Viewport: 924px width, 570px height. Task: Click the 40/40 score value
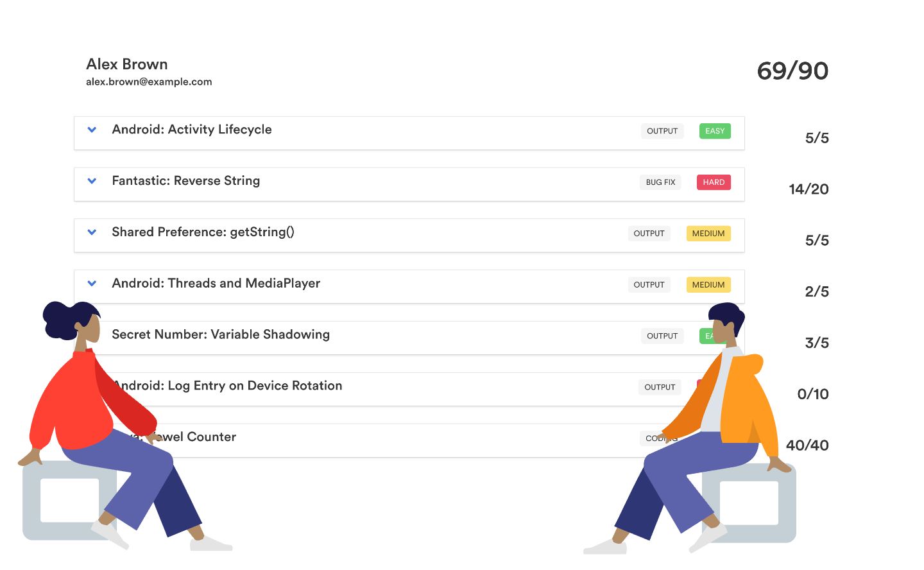807,445
